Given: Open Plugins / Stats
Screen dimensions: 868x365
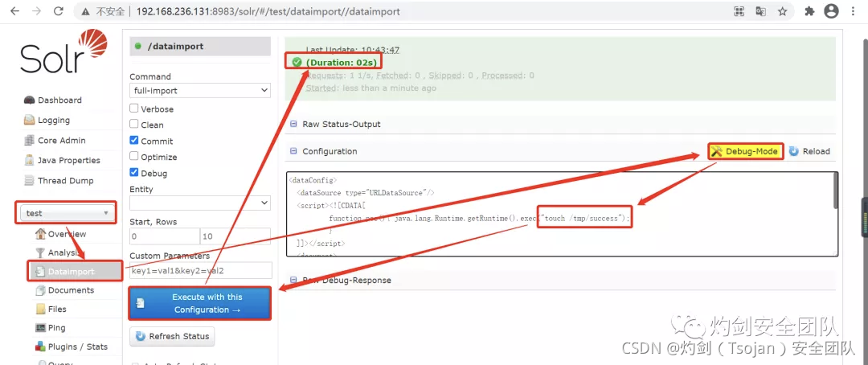Looking at the screenshot, I should tap(77, 347).
